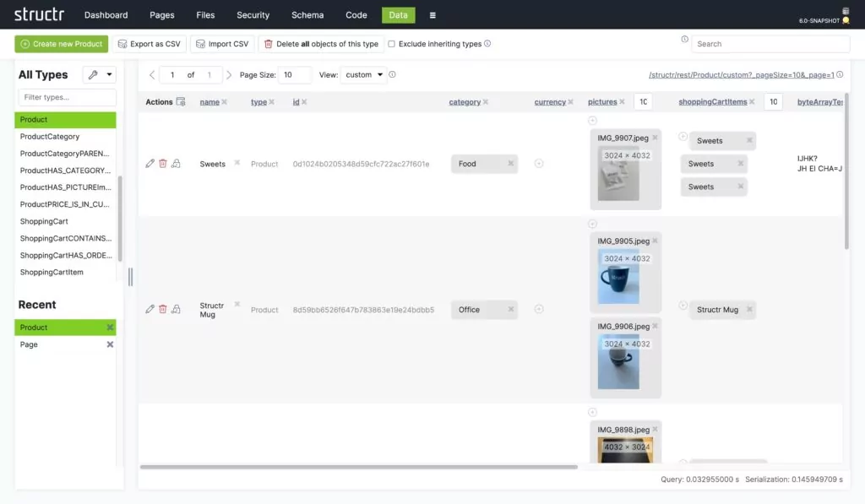This screenshot has height=504, width=865.
Task: Remove Product from Recent list
Action: point(110,328)
